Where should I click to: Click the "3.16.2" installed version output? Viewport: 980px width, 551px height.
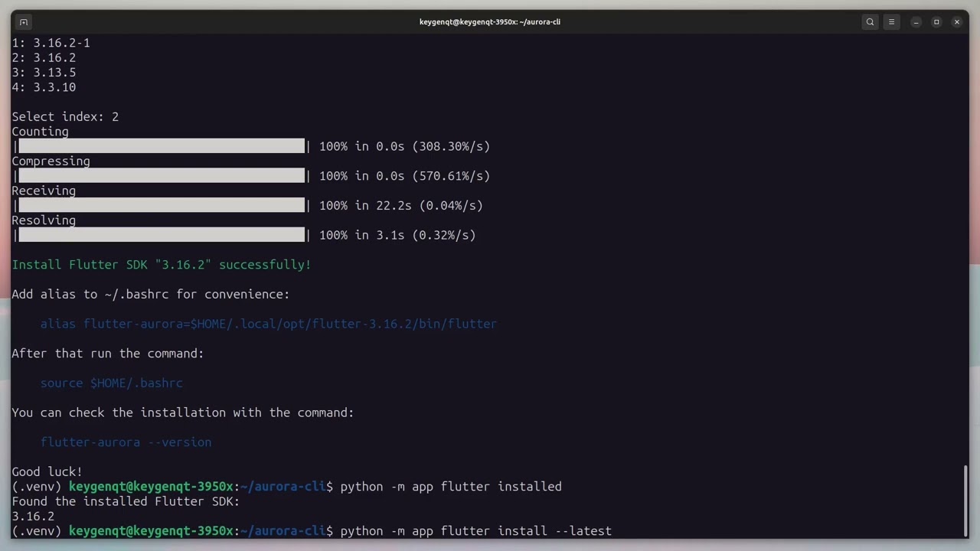coord(33,517)
